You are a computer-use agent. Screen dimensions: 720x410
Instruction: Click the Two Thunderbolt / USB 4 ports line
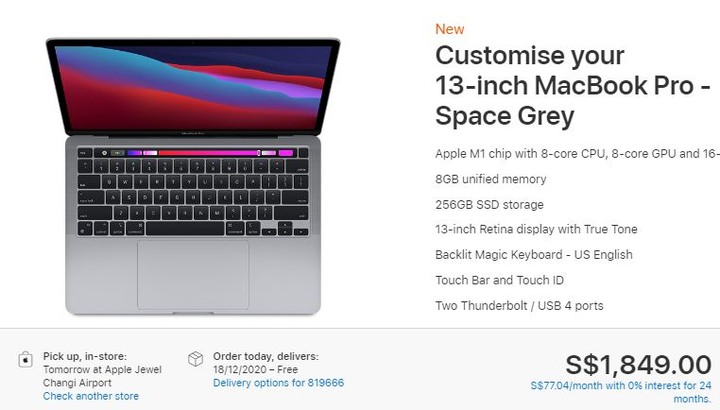coord(519,305)
